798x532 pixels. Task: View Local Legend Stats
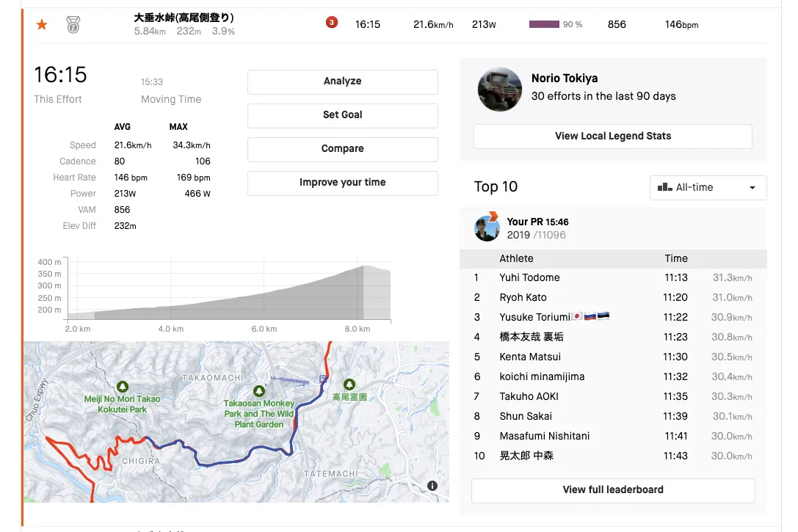(612, 136)
